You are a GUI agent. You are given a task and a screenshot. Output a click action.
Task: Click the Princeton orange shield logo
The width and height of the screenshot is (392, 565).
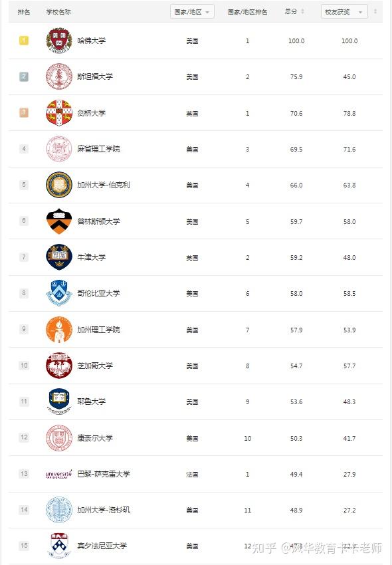point(59,221)
